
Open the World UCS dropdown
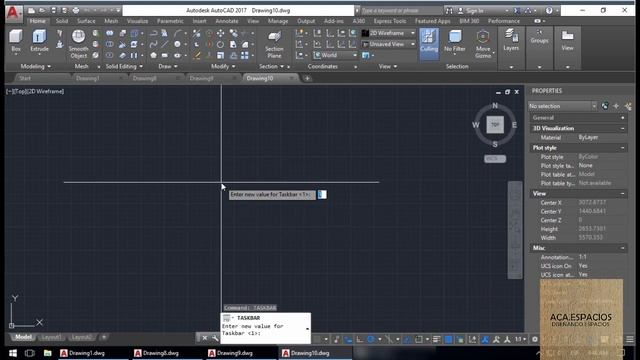click(x=335, y=55)
